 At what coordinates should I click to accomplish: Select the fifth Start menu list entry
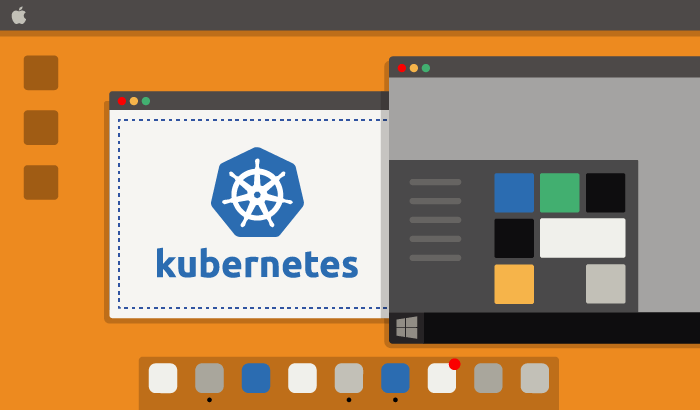point(435,258)
